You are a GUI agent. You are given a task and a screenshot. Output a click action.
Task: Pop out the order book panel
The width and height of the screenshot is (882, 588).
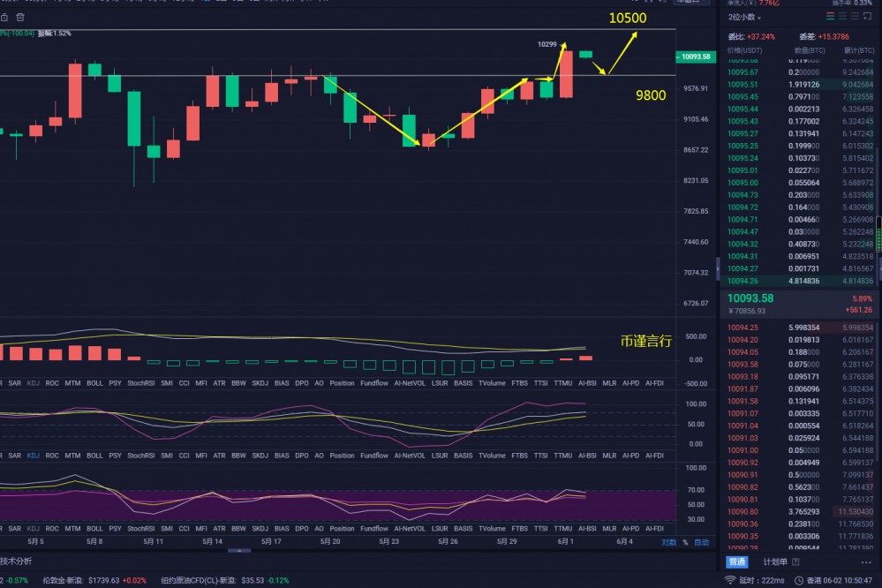point(868,16)
